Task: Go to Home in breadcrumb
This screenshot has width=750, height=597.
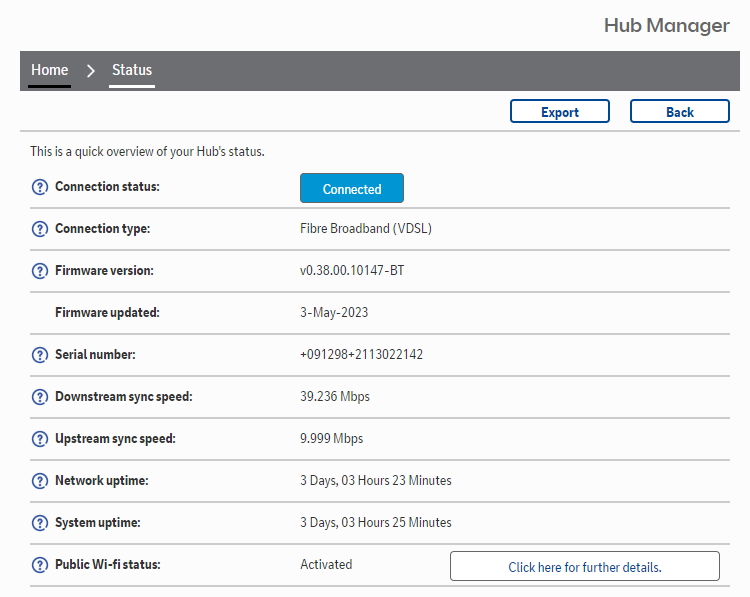Action: (49, 70)
